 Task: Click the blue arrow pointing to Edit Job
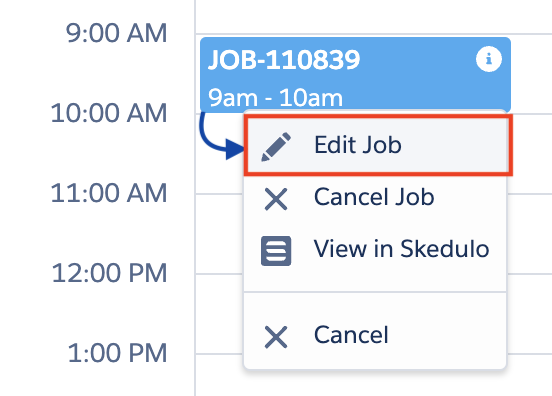(x=221, y=137)
